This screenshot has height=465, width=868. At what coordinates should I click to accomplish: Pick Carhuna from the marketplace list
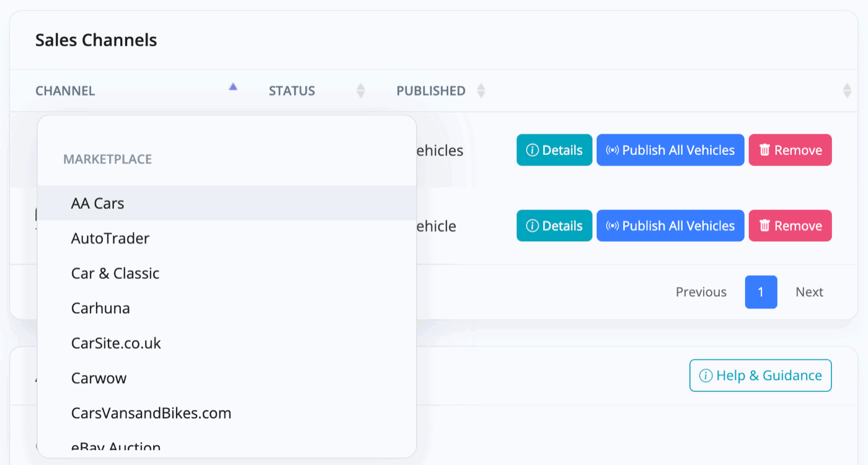[227, 308]
